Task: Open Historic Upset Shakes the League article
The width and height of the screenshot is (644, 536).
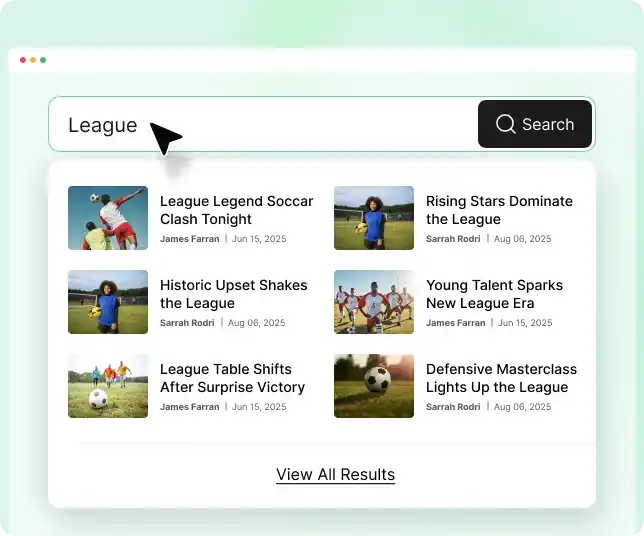Action: (x=234, y=294)
